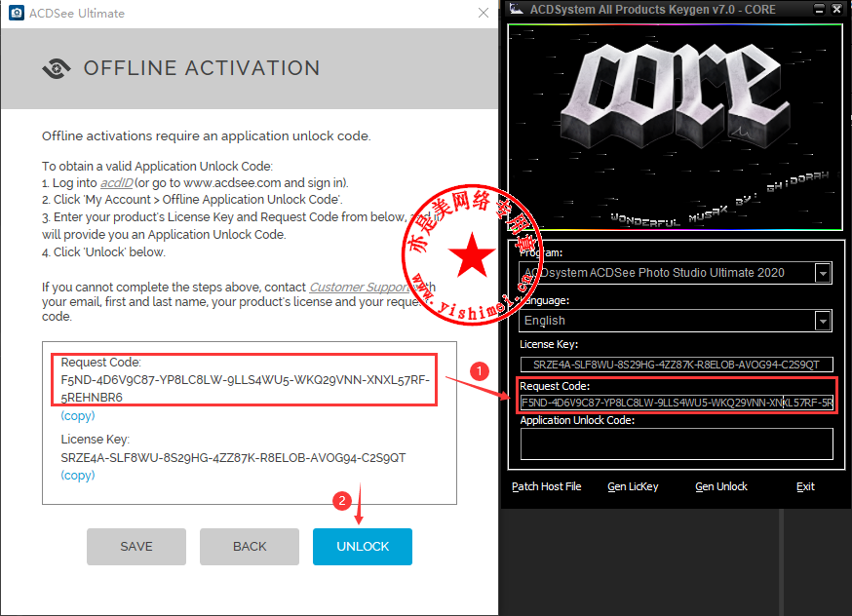Close the ACDSystem Keygen window
This screenshot has height=616, width=852.
tap(837, 9)
